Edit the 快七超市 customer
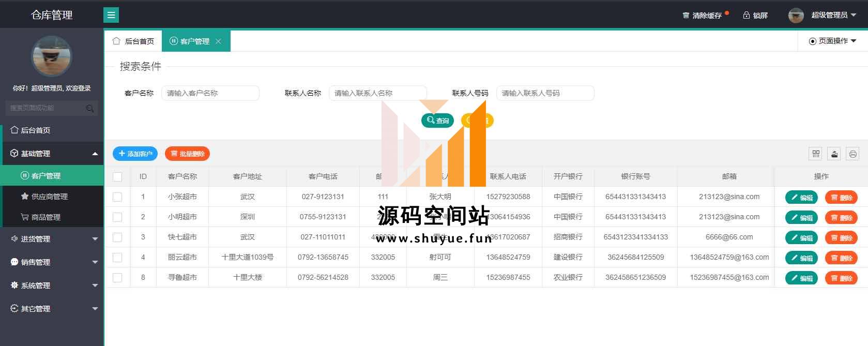868x346 pixels. (x=801, y=237)
